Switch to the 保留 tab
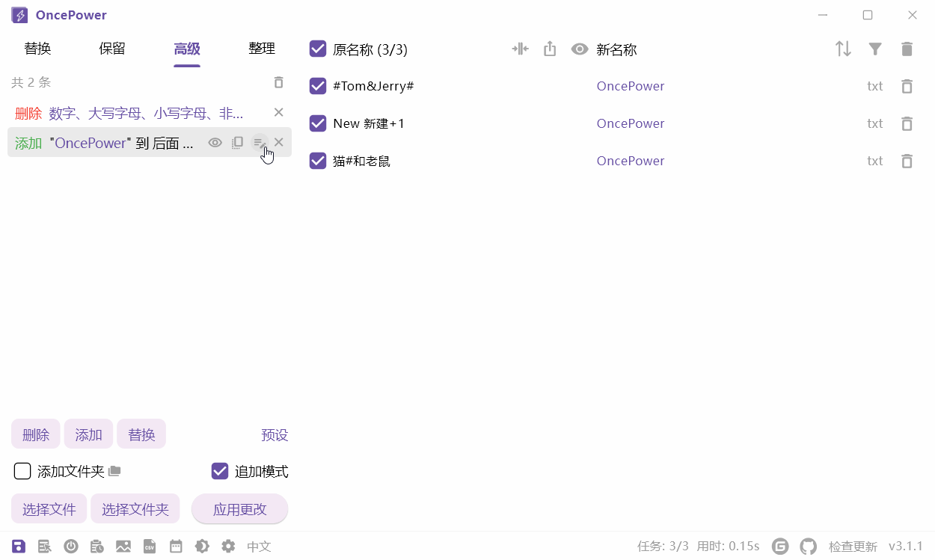Image resolution: width=935 pixels, height=560 pixels. tap(112, 49)
